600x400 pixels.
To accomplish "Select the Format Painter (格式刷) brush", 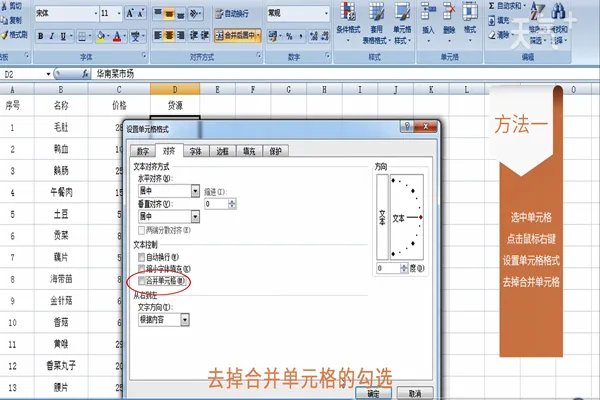I will pyautogui.click(x=5, y=35).
